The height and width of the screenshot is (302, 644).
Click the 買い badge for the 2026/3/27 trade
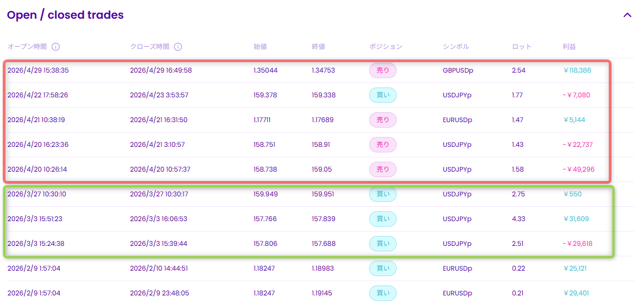tap(383, 194)
